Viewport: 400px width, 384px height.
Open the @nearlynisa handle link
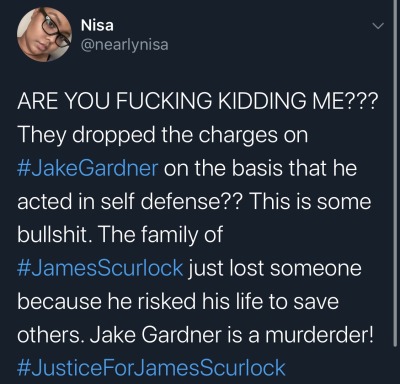[x=125, y=44]
